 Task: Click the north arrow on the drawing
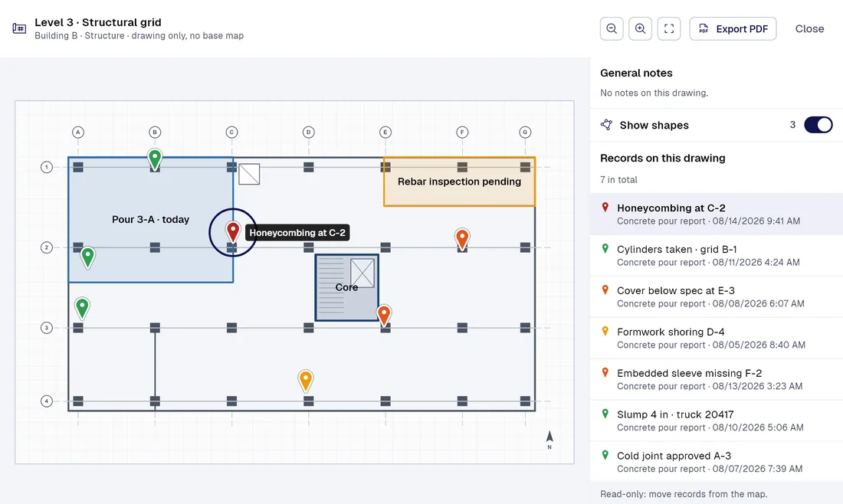pos(549,440)
